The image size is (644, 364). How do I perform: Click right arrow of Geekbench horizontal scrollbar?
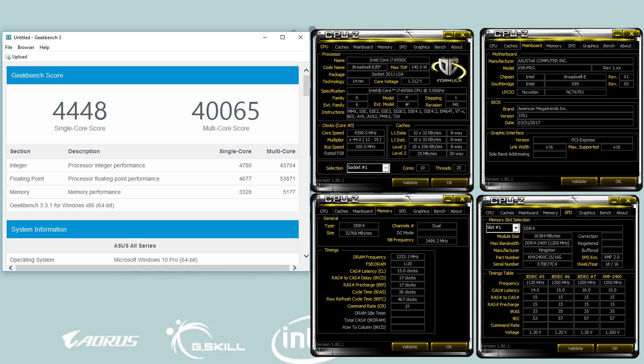tap(294, 268)
